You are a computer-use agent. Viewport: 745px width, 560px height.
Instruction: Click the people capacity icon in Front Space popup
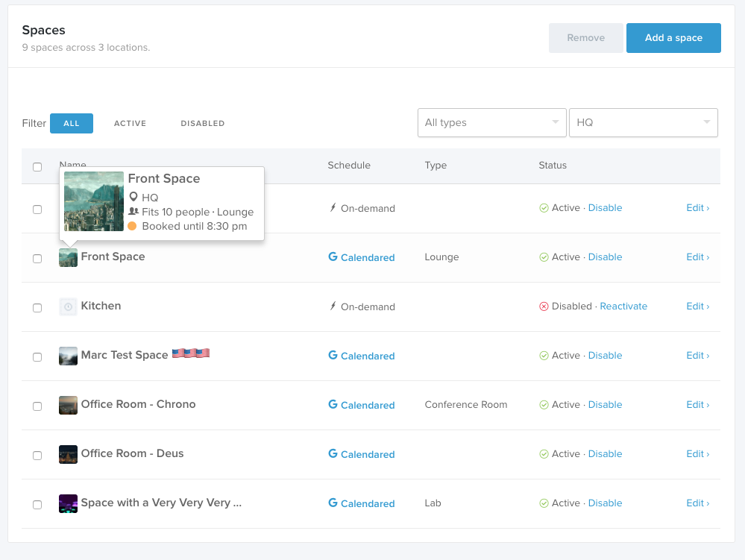click(133, 211)
